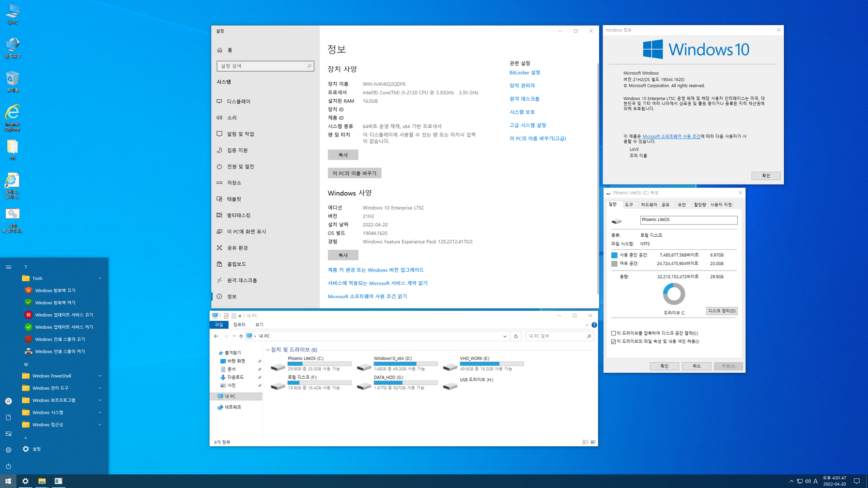868x488 pixels.
Task: Click 디스크 정리(D) button
Action: 722,311
